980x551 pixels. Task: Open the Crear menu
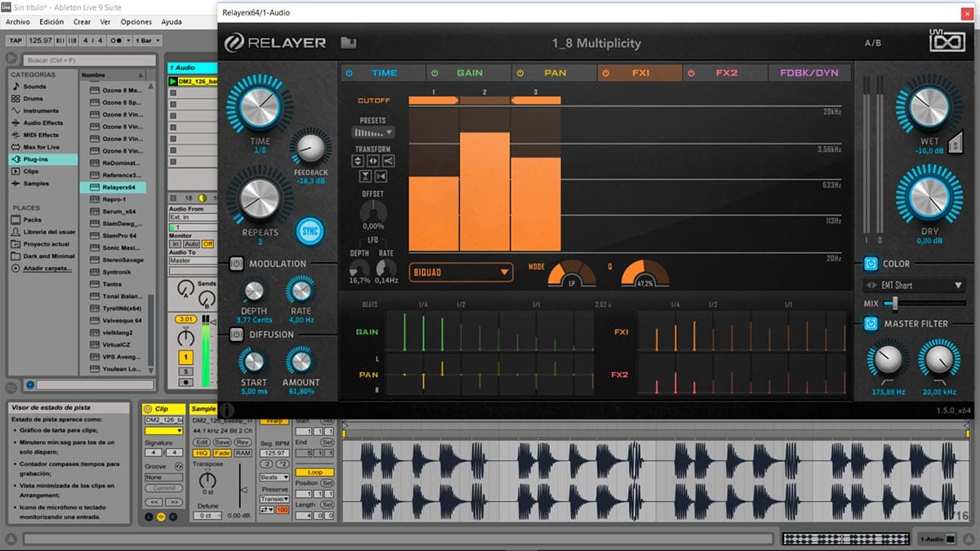click(x=82, y=22)
